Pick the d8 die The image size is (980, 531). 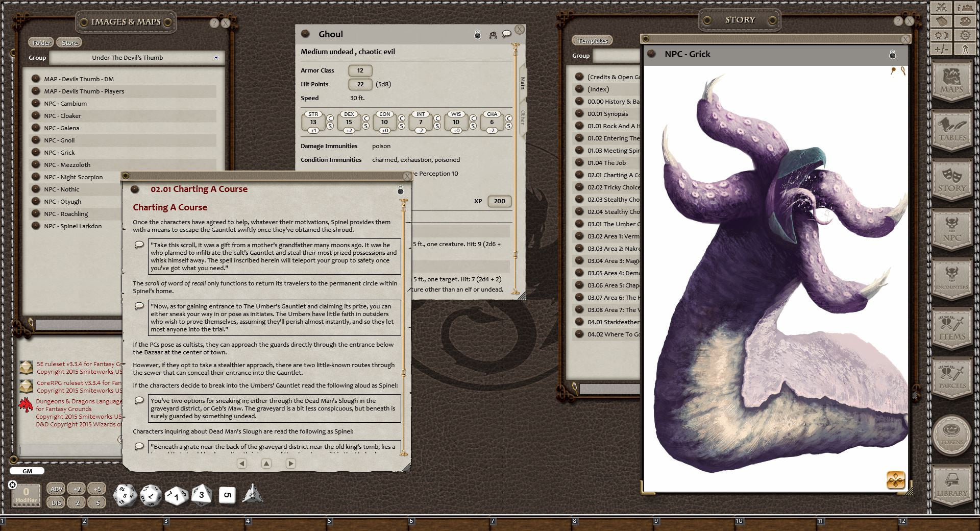pos(201,495)
